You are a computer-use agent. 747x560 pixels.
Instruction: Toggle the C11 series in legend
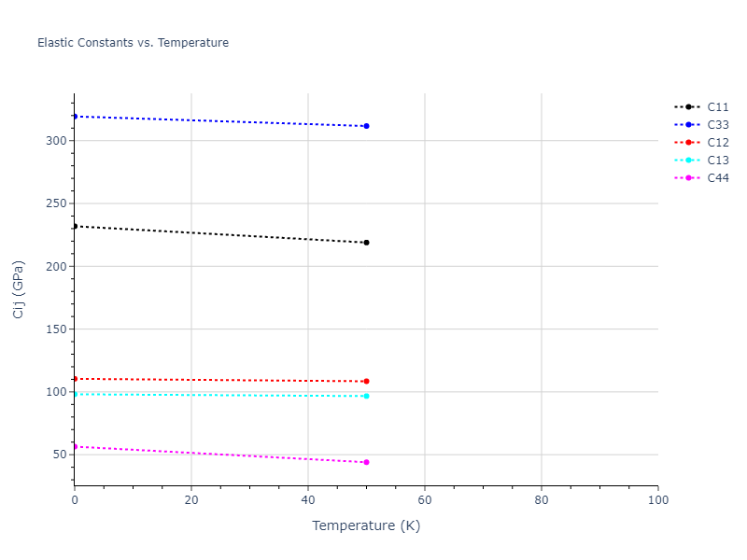(717, 107)
